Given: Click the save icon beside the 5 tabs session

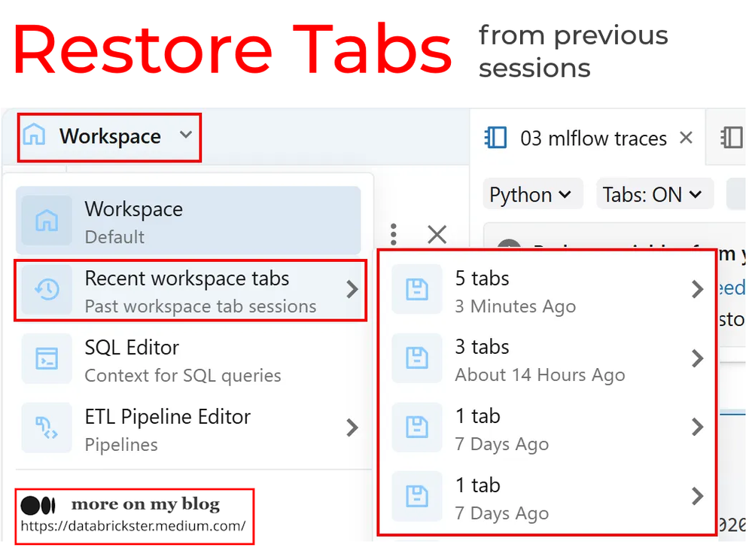Looking at the screenshot, I should pyautogui.click(x=417, y=290).
